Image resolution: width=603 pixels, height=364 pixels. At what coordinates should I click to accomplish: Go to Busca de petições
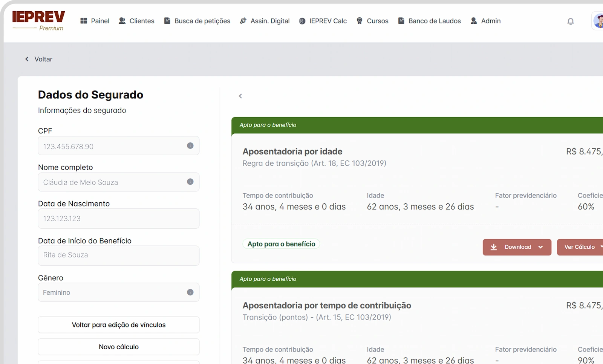[x=197, y=21]
